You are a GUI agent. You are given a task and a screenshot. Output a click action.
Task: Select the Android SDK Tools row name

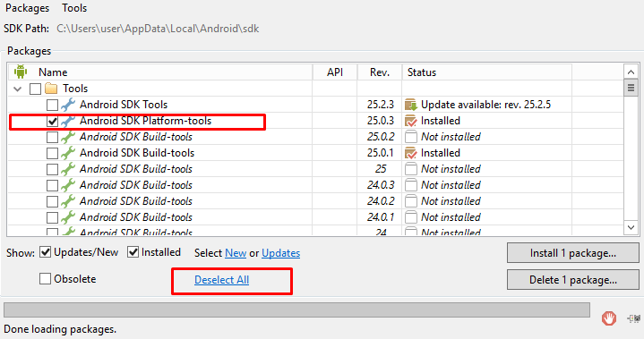click(124, 105)
